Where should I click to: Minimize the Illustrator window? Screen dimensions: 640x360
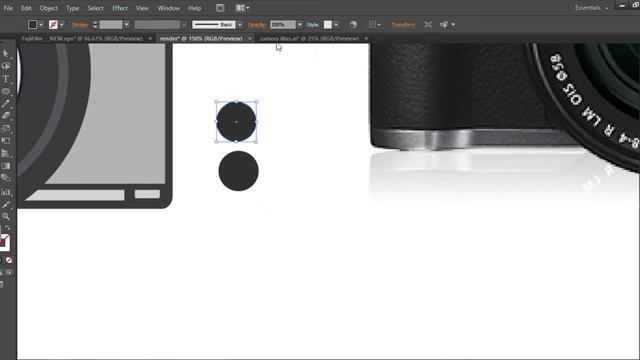tap(622, 6)
